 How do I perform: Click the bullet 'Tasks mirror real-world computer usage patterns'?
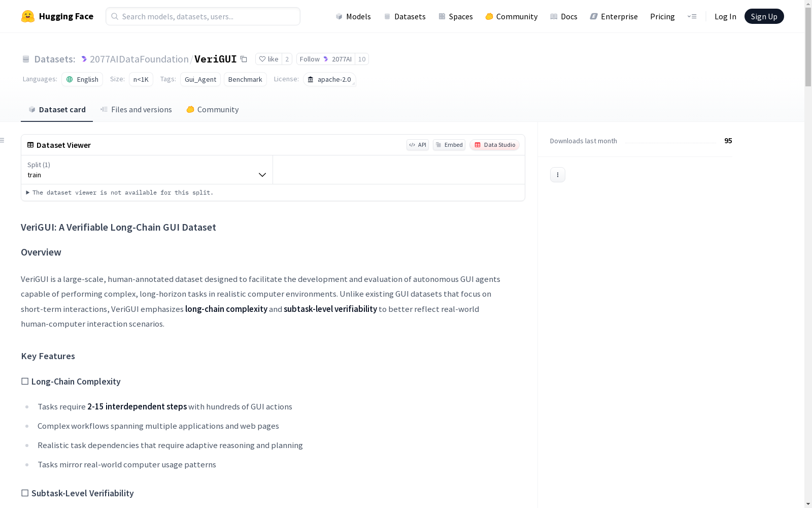(127, 464)
